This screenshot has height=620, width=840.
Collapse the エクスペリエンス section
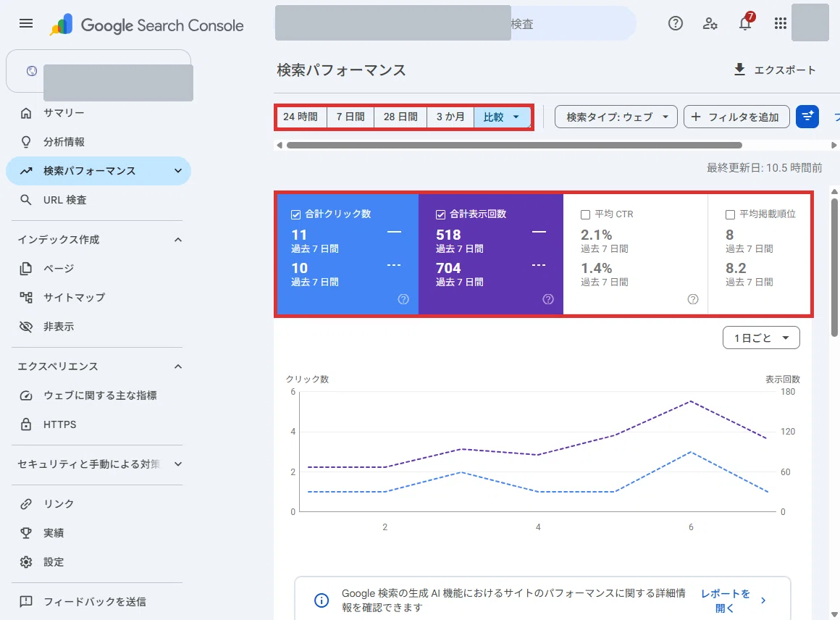[178, 366]
